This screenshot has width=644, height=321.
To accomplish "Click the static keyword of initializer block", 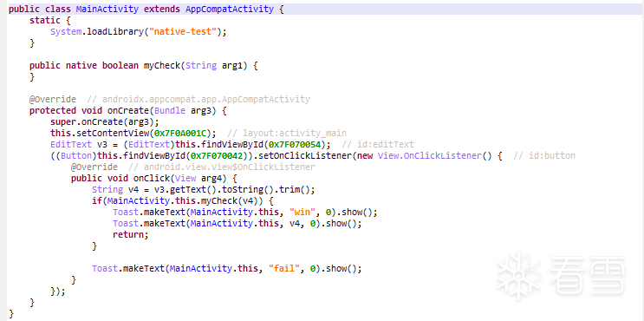I will [x=45, y=21].
